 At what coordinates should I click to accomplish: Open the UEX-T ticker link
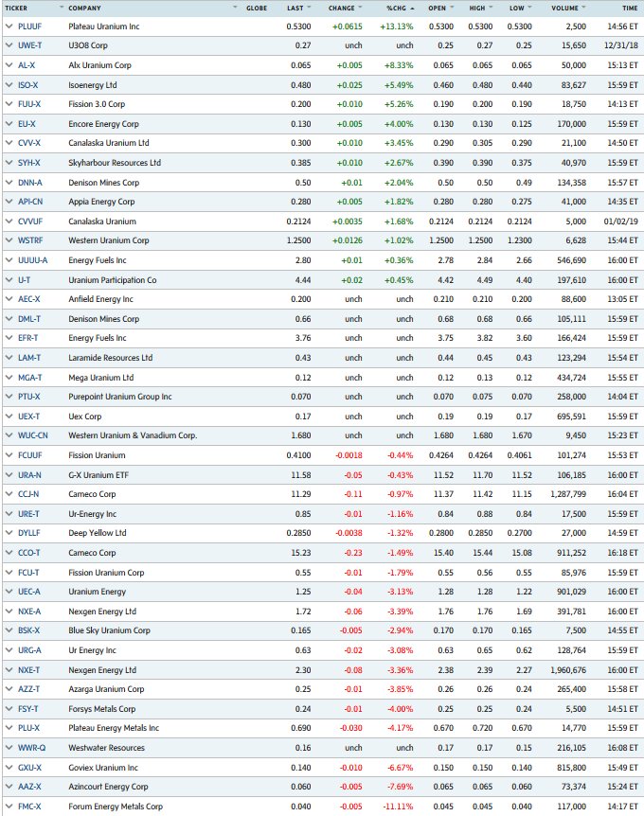click(29, 417)
